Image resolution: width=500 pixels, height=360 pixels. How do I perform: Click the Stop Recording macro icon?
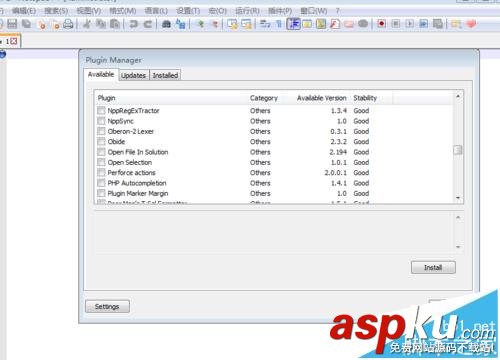point(396,24)
